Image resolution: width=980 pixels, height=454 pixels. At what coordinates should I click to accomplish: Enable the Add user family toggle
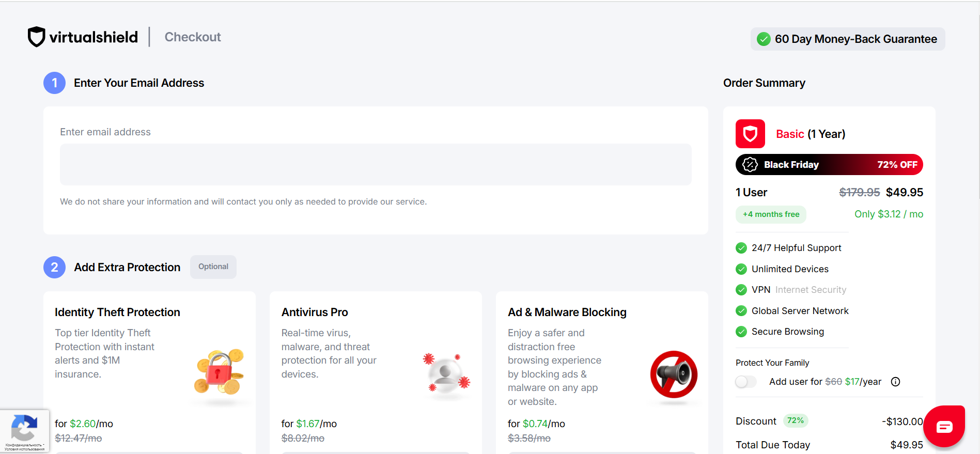point(745,382)
